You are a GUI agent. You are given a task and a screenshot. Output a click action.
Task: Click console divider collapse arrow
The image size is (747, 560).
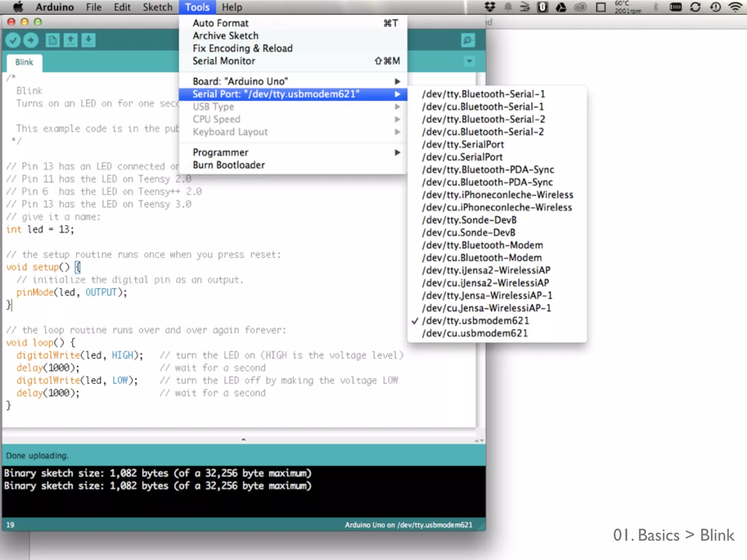[243, 440]
